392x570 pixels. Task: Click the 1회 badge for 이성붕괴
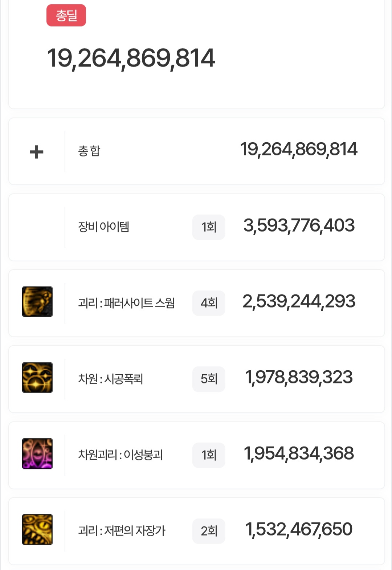209,455
